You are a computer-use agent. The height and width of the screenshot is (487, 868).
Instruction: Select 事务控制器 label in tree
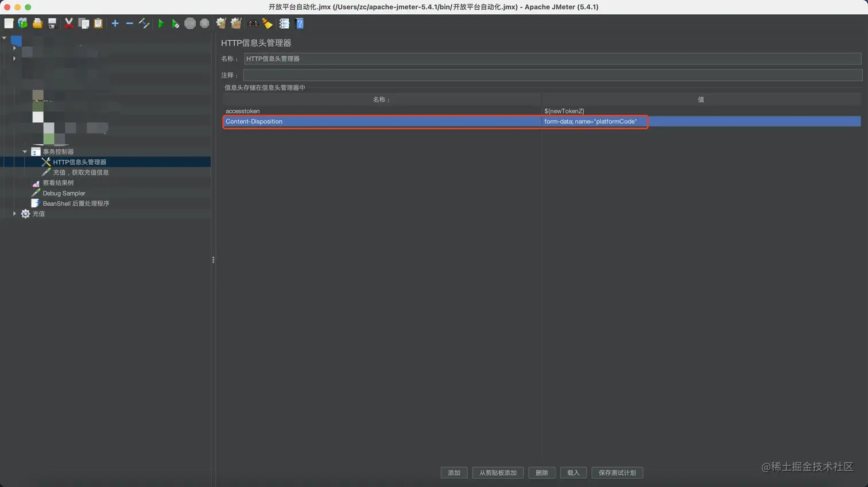coord(58,152)
